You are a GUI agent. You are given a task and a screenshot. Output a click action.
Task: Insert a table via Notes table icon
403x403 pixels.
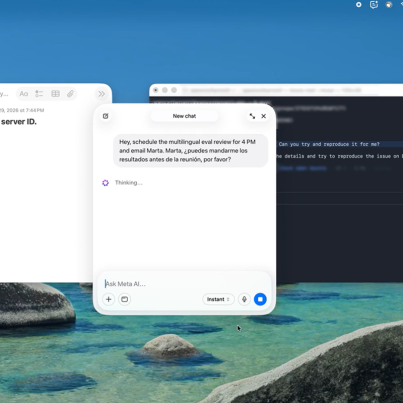tap(55, 94)
